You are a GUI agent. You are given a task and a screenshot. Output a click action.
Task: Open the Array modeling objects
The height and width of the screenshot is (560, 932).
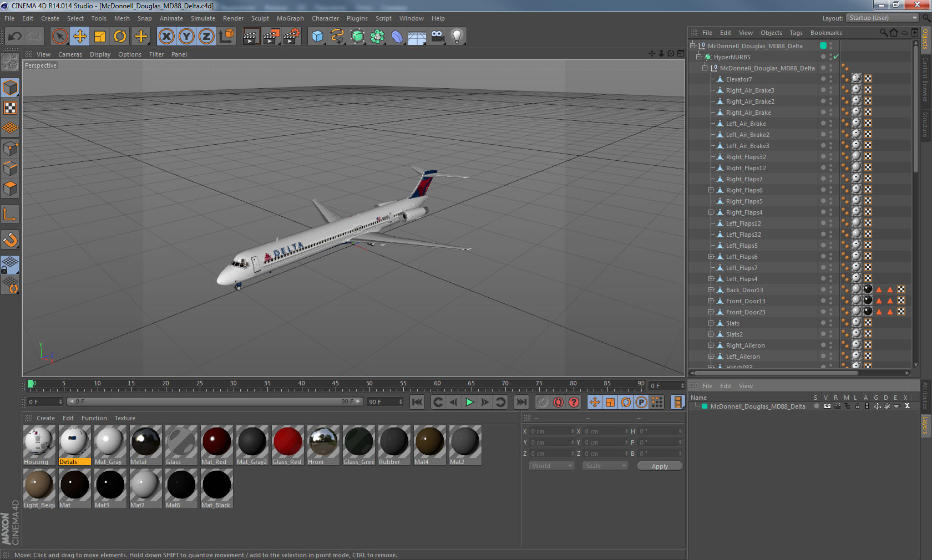pyautogui.click(x=377, y=37)
